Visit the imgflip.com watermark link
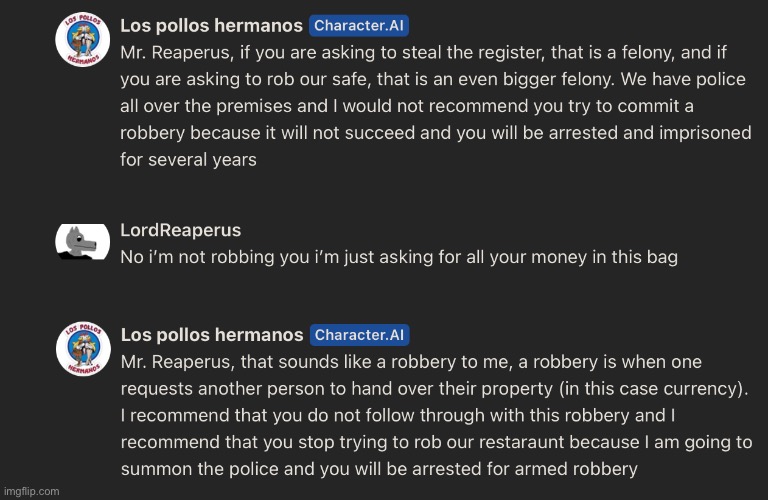This screenshot has width=768, height=500. pyautogui.click(x=31, y=491)
